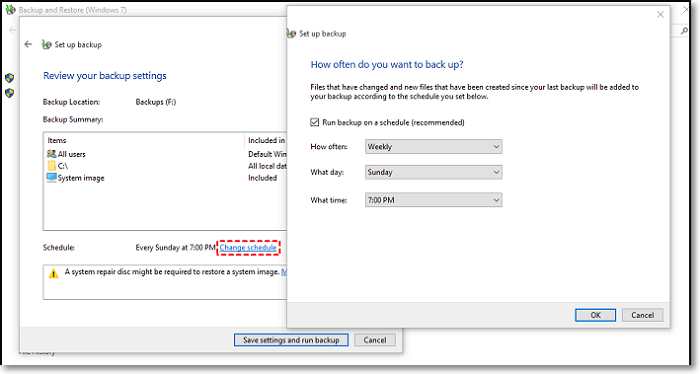The height and width of the screenshot is (374, 700).
Task: Click the Change schedule link
Action: (x=248, y=248)
